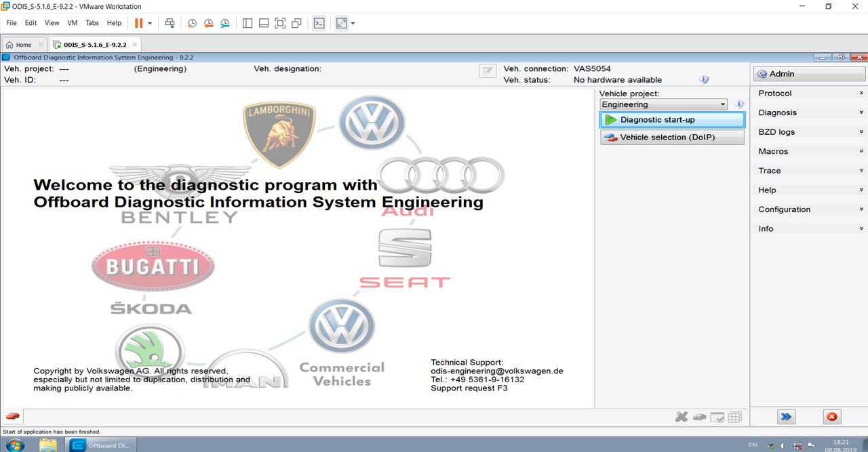Click the red car icon at bottom left
Screen dimensions: 868x452
click(12, 416)
